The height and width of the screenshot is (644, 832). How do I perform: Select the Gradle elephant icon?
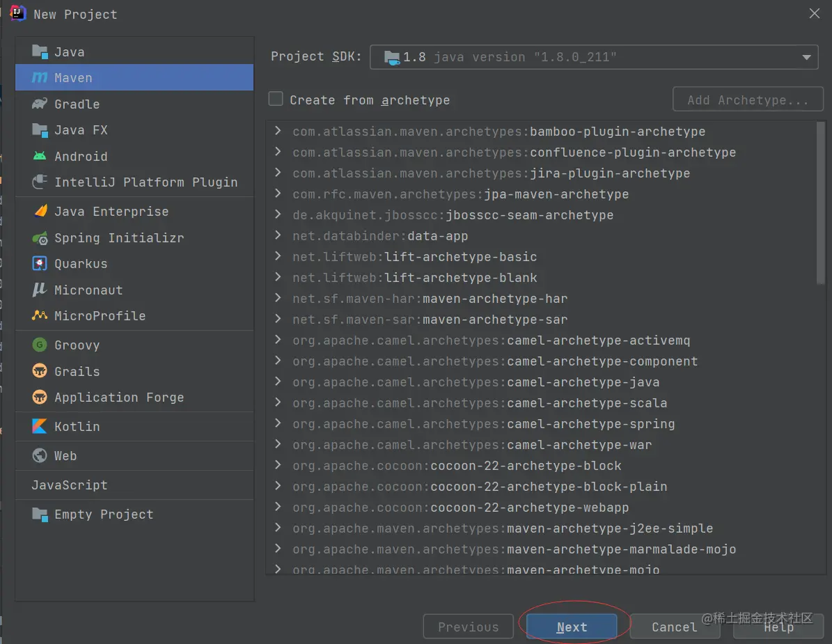pos(40,104)
